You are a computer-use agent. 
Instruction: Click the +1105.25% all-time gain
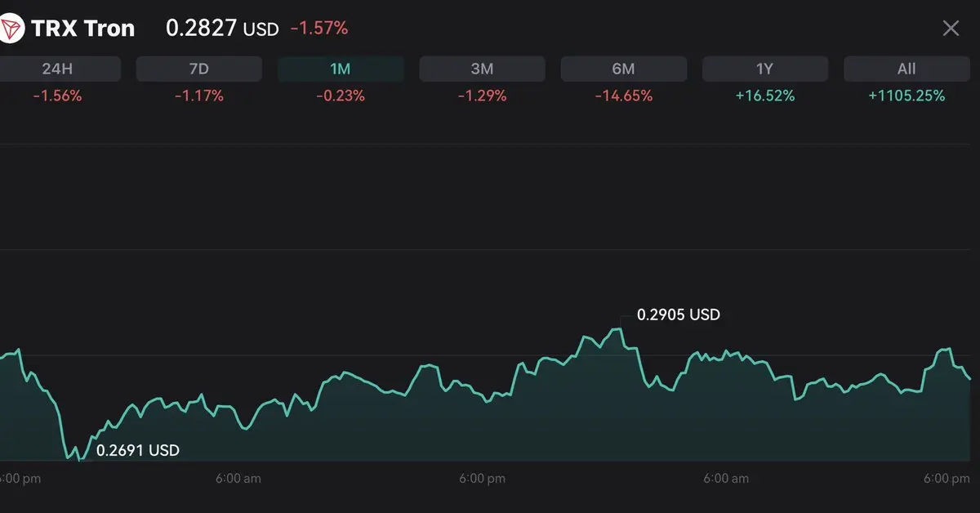coord(906,96)
